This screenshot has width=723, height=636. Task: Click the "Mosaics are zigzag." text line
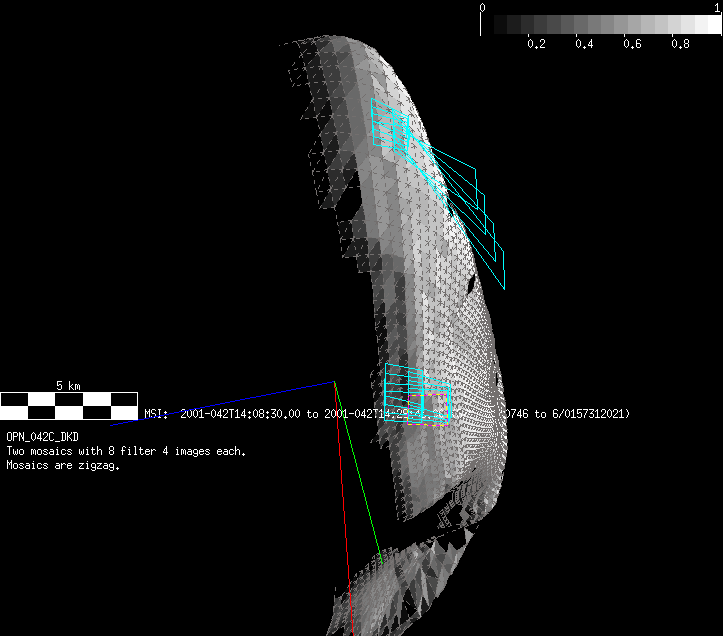(63, 465)
